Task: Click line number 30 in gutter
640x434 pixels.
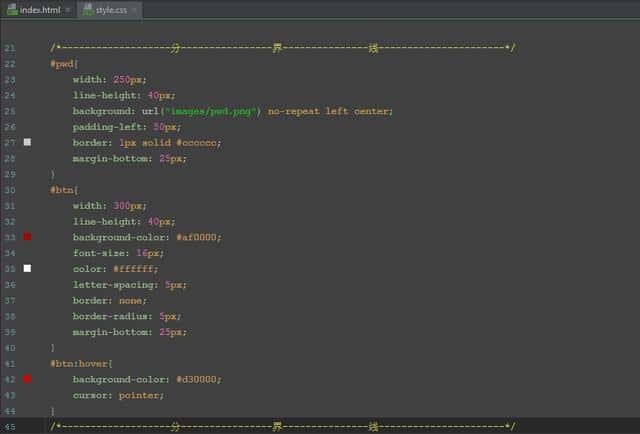Action: coord(10,190)
